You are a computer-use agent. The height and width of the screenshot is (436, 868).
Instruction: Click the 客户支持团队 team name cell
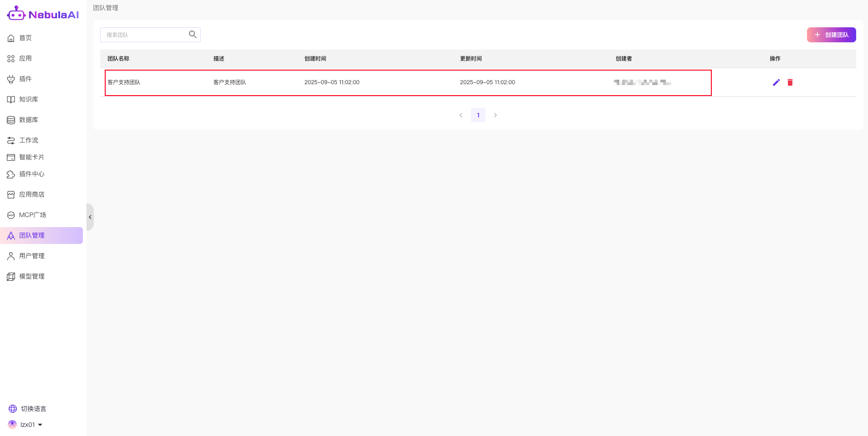(124, 82)
